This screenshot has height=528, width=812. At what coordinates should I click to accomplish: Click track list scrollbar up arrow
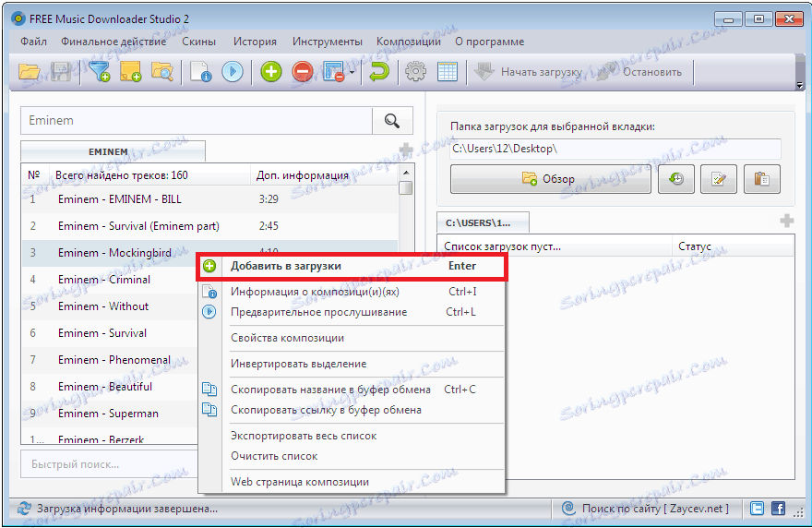[x=406, y=172]
